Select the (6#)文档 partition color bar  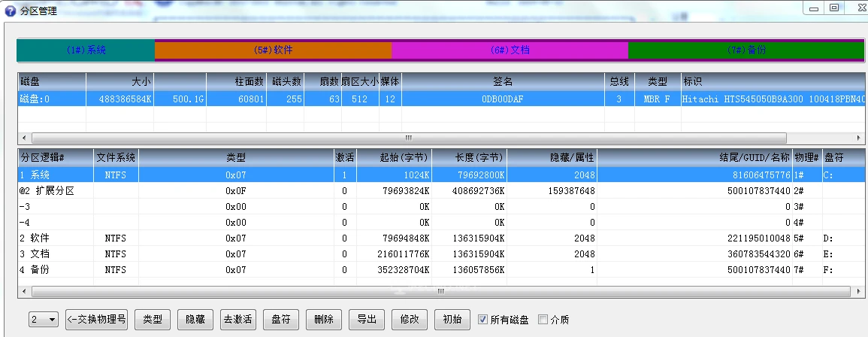coord(510,50)
